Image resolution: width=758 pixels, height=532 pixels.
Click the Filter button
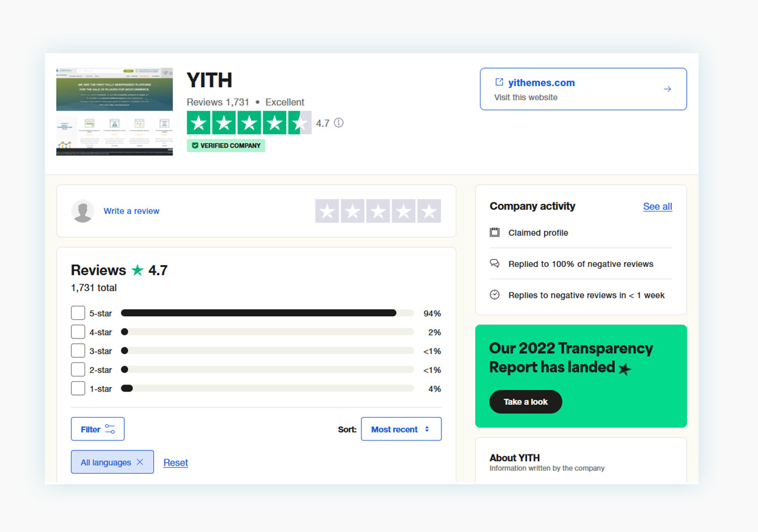pyautogui.click(x=97, y=429)
